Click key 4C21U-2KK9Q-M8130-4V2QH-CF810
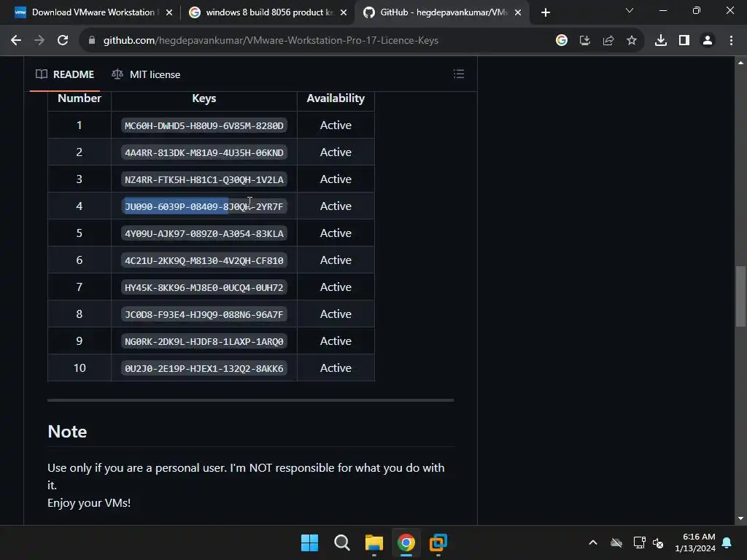The height and width of the screenshot is (560, 747). [204, 260]
